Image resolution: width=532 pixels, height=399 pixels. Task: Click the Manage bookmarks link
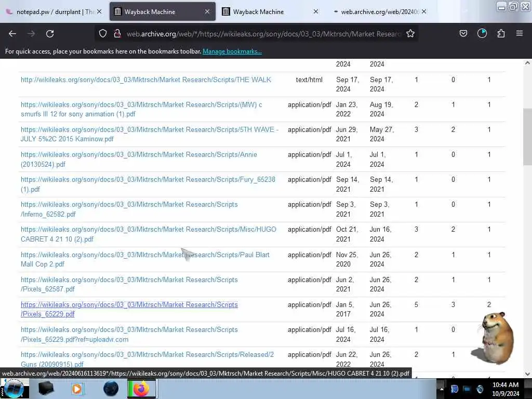[232, 51]
